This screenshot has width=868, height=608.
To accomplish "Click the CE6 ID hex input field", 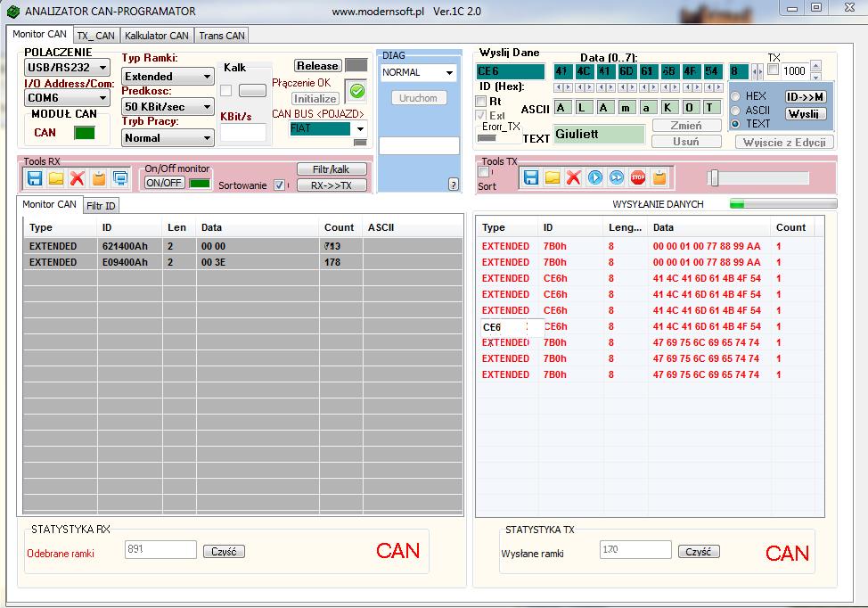I will click(511, 71).
